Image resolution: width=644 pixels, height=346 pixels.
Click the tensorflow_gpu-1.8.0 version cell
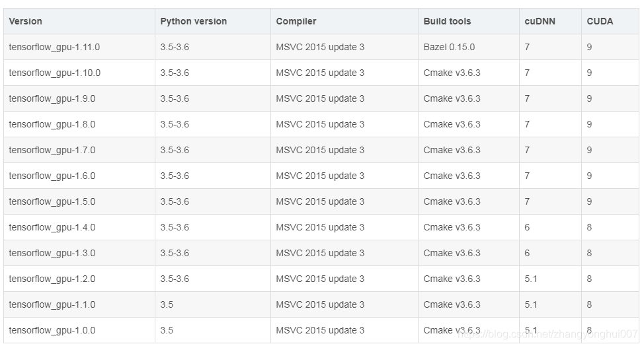(x=52, y=124)
